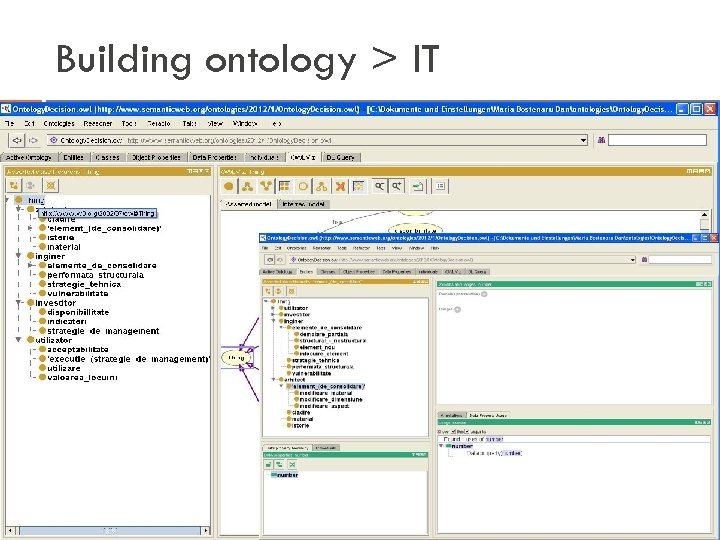Click the back navigation arrow in main window

click(17, 140)
